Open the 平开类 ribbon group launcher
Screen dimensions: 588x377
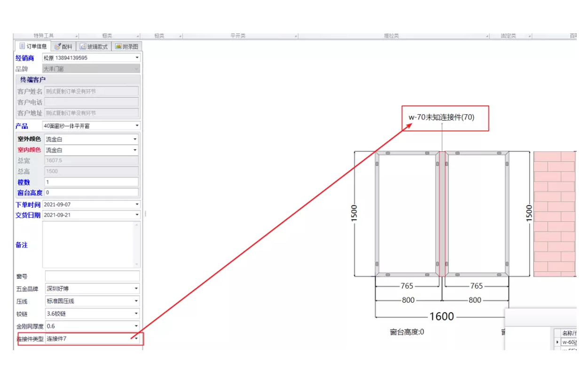point(295,36)
